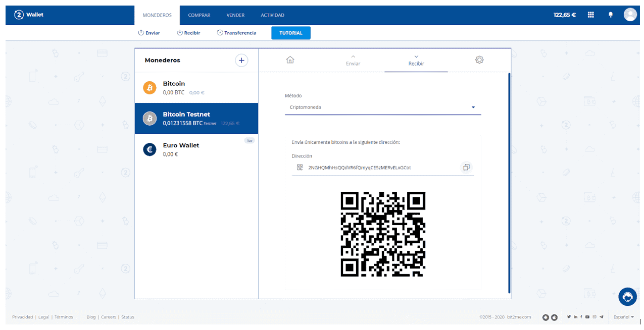Click the 'lite' badge on Euro Wallet
The image size is (644, 330).
[x=249, y=141]
